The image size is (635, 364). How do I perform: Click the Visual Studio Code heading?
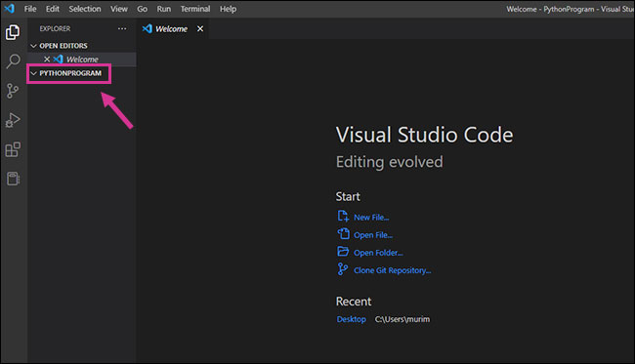(424, 135)
